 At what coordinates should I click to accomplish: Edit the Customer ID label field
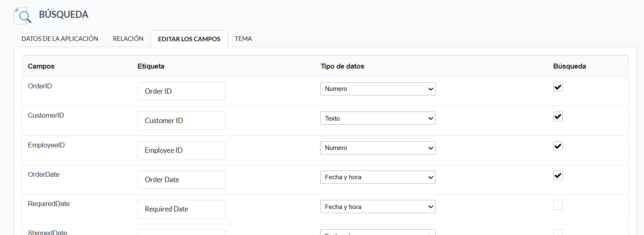coord(181,121)
